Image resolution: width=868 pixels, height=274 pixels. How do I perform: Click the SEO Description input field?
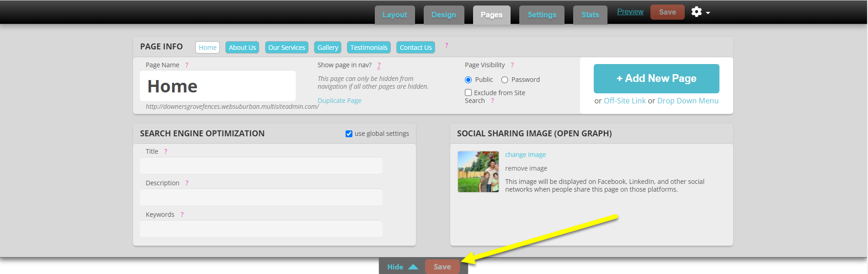point(261,197)
